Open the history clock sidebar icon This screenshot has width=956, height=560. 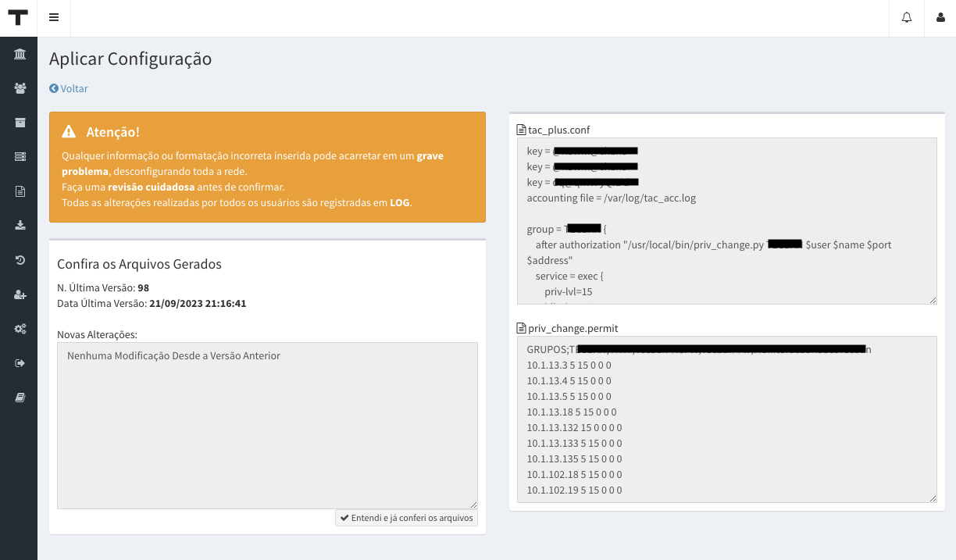pos(20,260)
